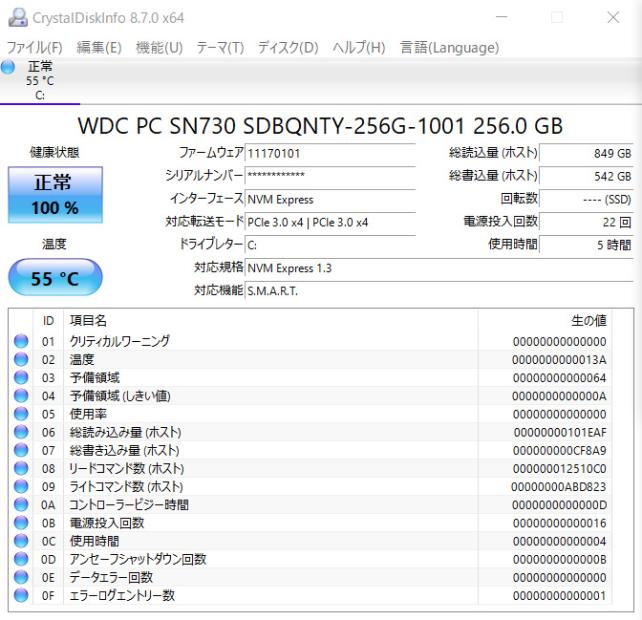Open the ディスク(D) menu
Viewport: 642px width, 620px height.
pos(288,48)
